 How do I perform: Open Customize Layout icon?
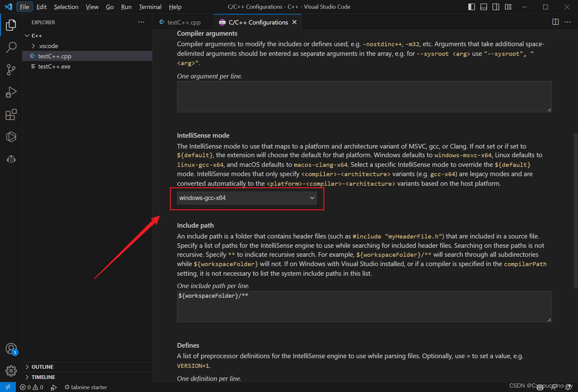point(508,7)
